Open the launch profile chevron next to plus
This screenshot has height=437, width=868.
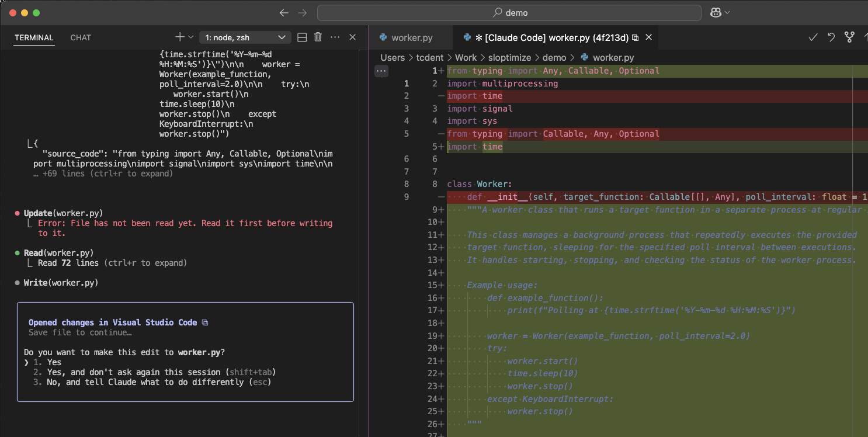(190, 37)
